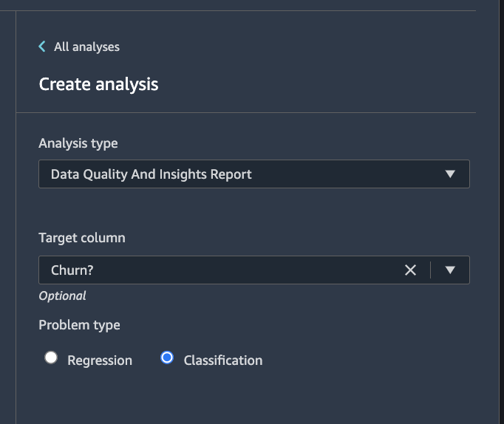Click the Data Quality And Insights Report value
Screen dimensions: 504x424
click(151, 174)
